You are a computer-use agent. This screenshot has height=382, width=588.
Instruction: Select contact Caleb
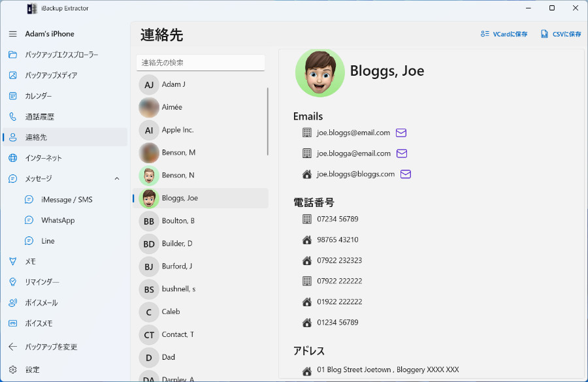(201, 312)
